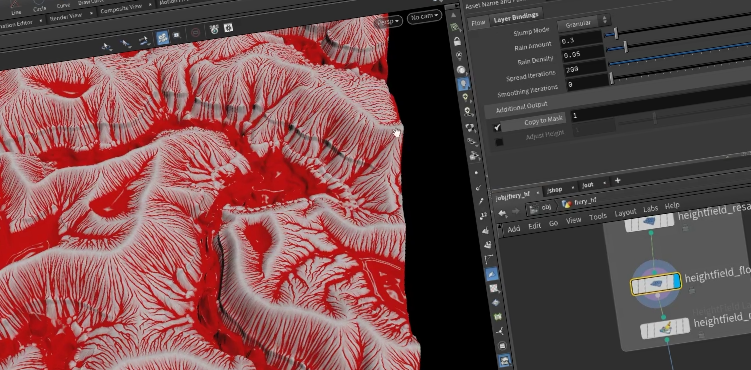The height and width of the screenshot is (370, 751).
Task: Close the /out network tab
Action: coord(604,182)
